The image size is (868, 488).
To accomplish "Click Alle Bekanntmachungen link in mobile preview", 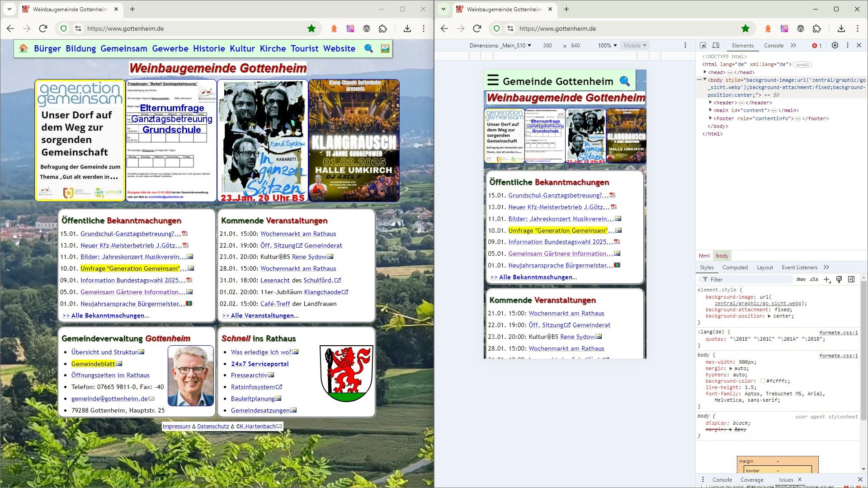I will 533,277.
